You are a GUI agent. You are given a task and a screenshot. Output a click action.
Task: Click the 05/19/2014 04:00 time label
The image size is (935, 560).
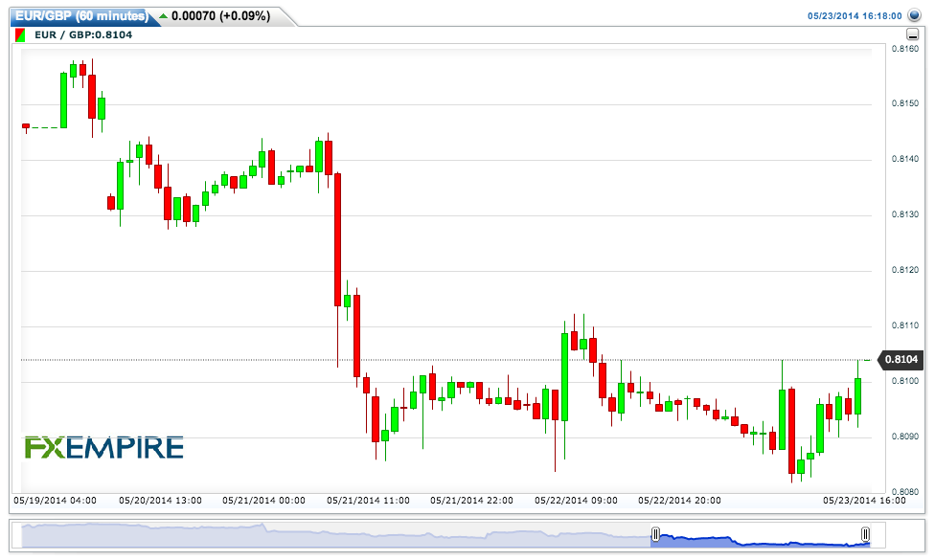click(55, 501)
